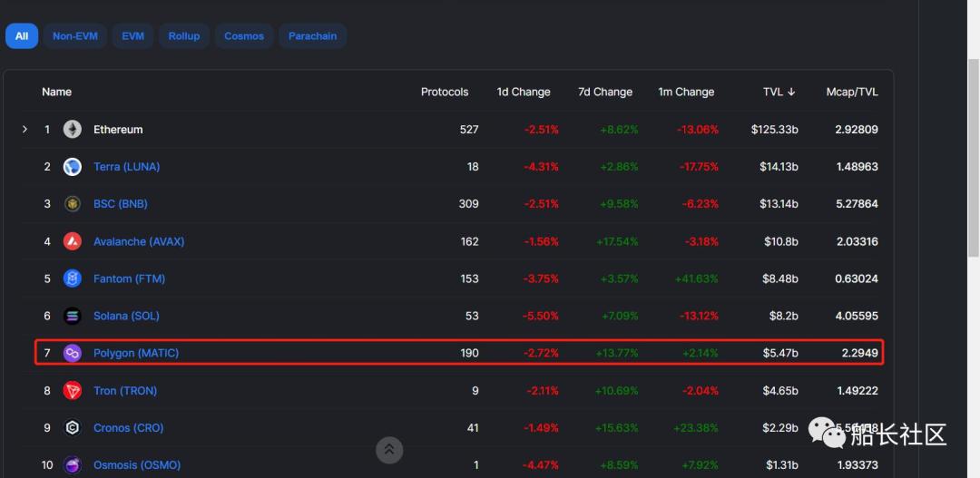
Task: Click the Ethereum name text
Action: 118,130
